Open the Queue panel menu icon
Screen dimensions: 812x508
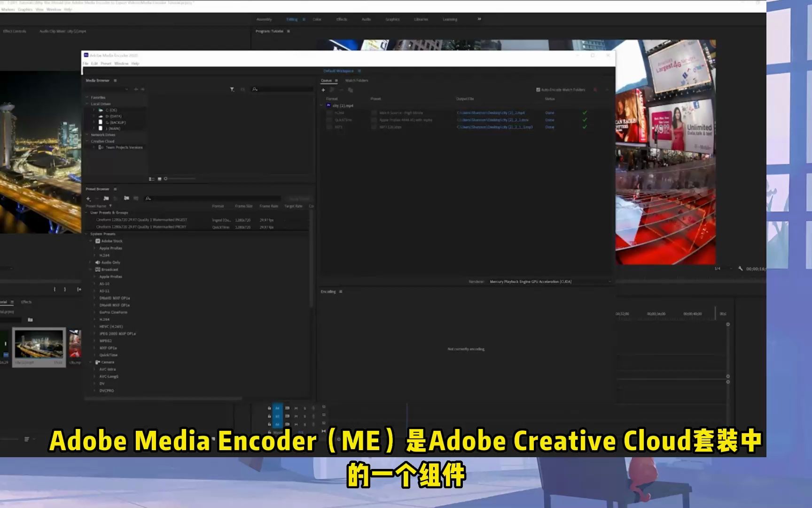tap(336, 80)
